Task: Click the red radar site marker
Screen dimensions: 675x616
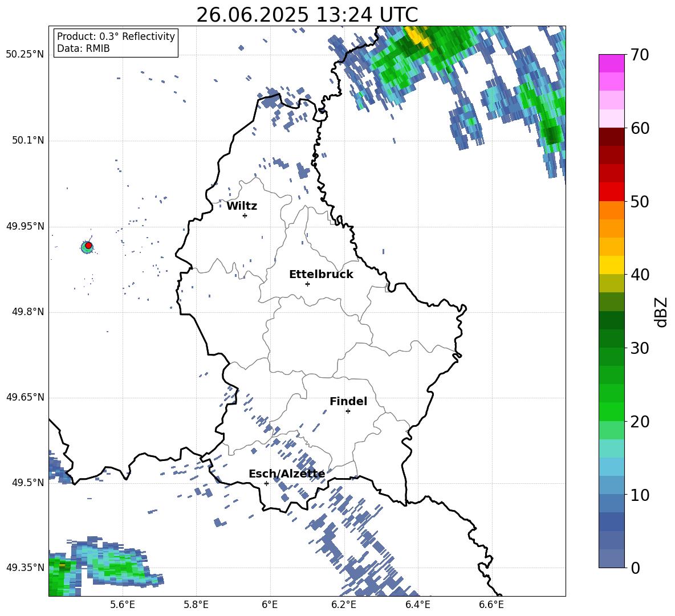Action: pos(88,246)
